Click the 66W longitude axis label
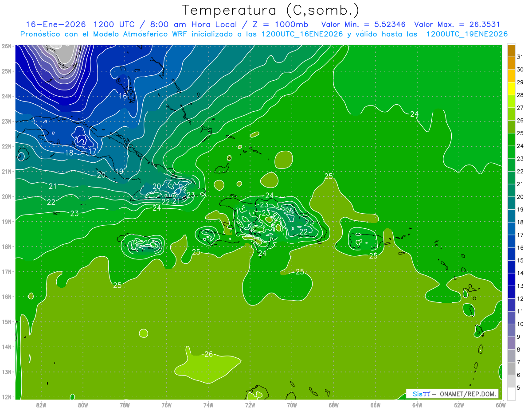This screenshot has width=532, height=411. coord(375,404)
